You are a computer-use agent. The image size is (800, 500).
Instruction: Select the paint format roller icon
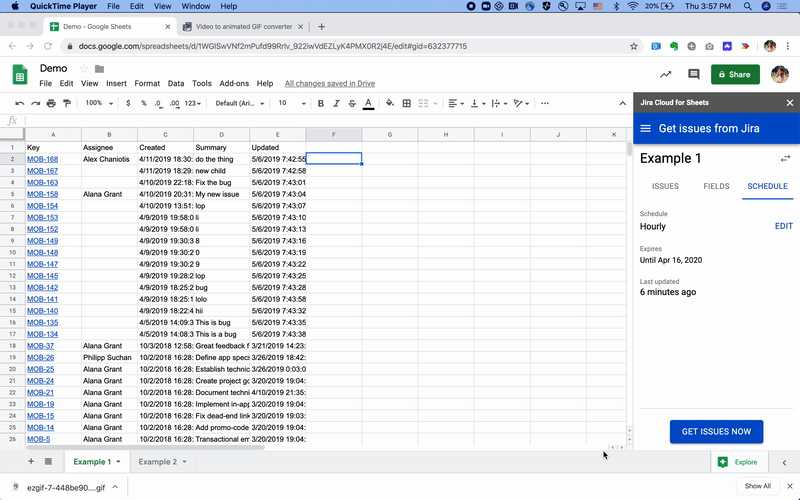(67, 104)
